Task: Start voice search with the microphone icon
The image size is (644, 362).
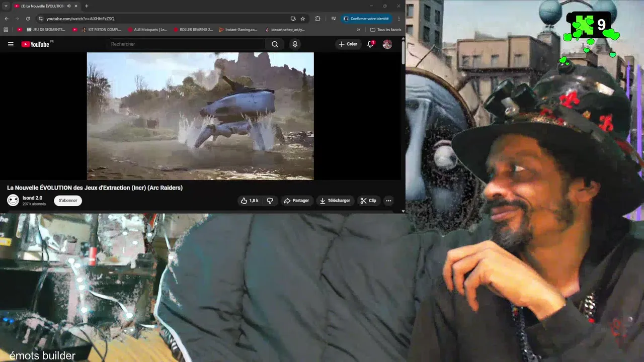Action: tap(295, 44)
